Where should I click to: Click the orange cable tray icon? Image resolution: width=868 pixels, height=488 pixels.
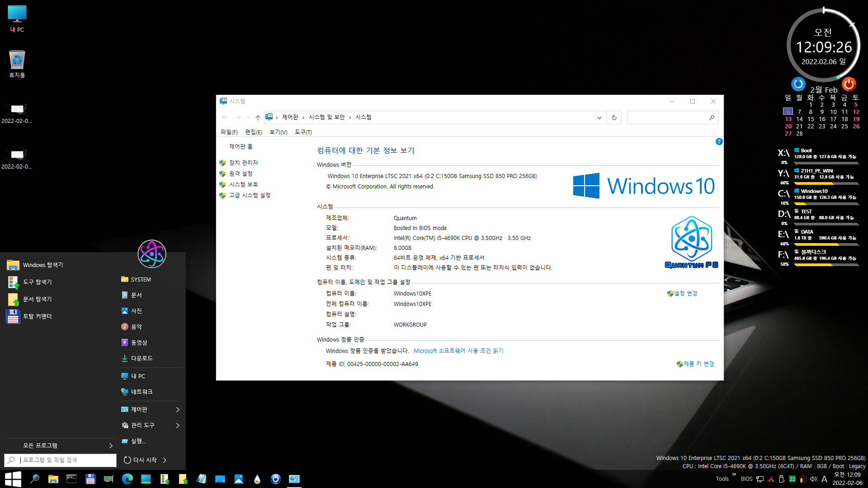pos(803,479)
